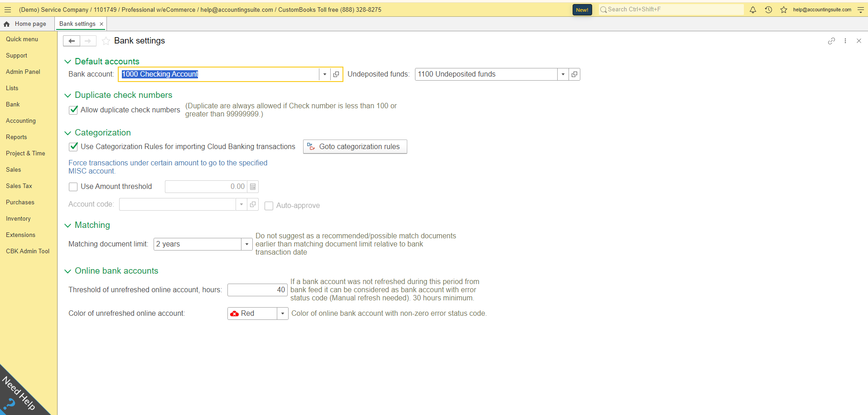Open service options menu at top right
Viewport: 868px width, 415px height.
[861, 10]
